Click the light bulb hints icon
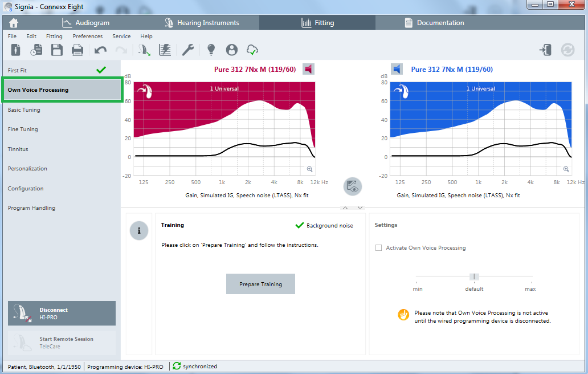The height and width of the screenshot is (374, 588). click(x=211, y=50)
